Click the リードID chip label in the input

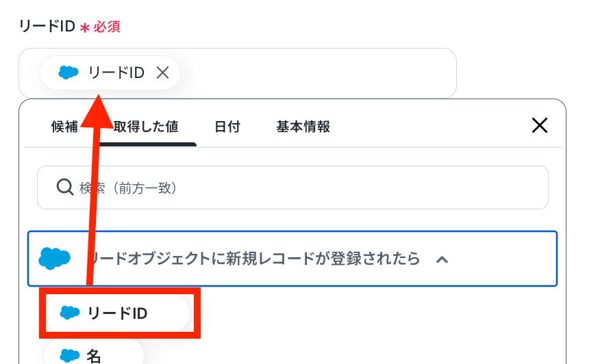pos(116,73)
